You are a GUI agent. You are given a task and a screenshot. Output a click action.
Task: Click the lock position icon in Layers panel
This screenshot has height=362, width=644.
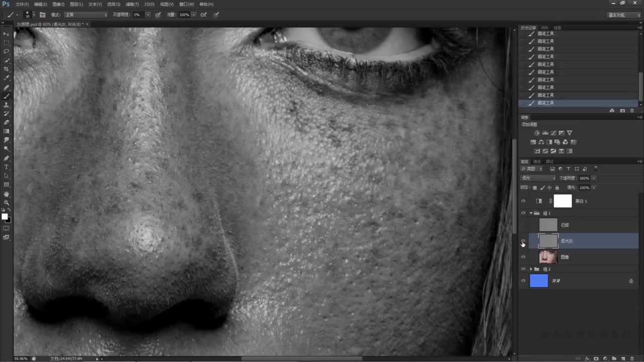click(x=549, y=188)
